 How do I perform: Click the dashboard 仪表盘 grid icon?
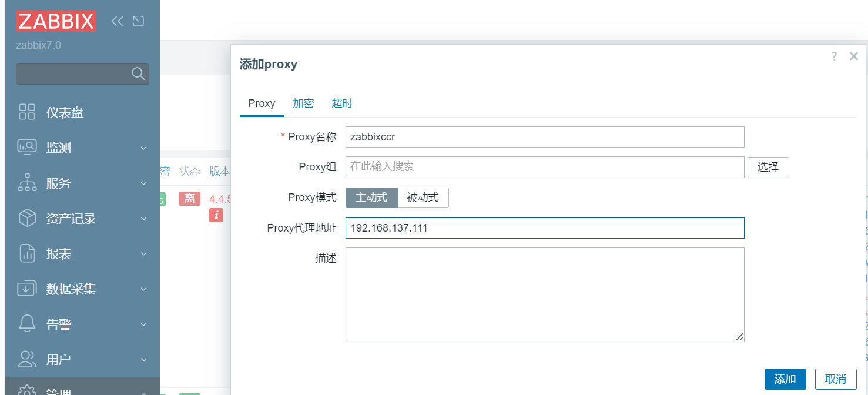click(x=27, y=112)
